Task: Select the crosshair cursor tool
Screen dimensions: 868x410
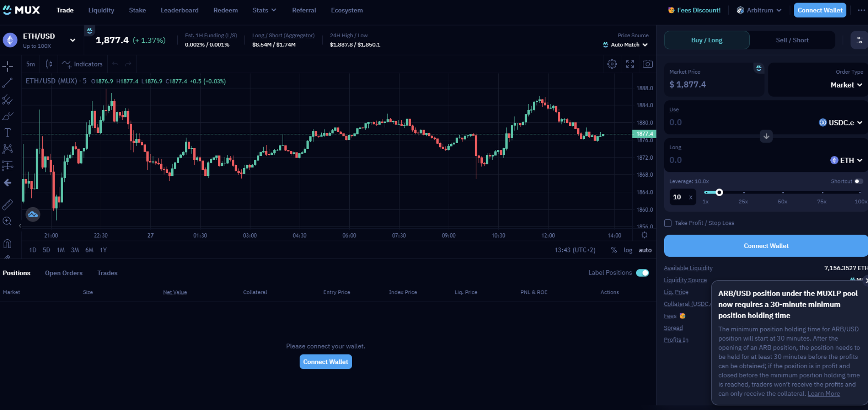Action: coord(8,66)
